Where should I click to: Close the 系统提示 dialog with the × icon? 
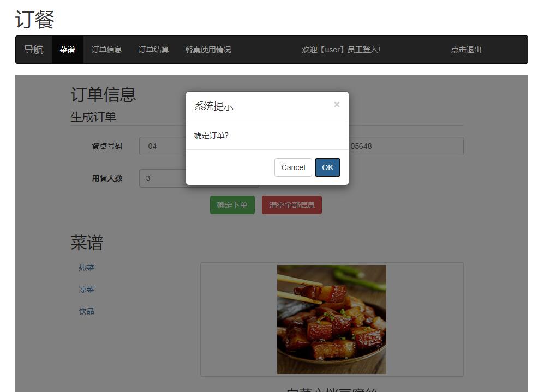337,105
